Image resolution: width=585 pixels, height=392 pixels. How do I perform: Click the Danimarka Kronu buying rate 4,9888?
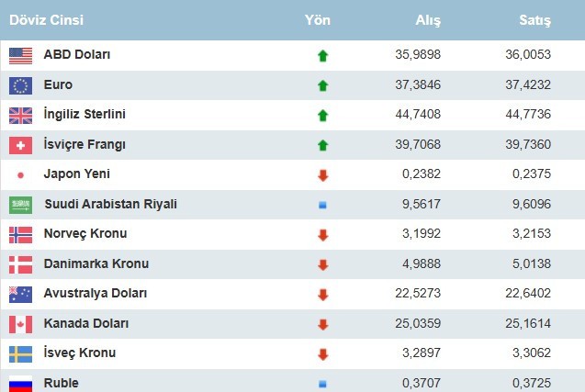pos(422,263)
